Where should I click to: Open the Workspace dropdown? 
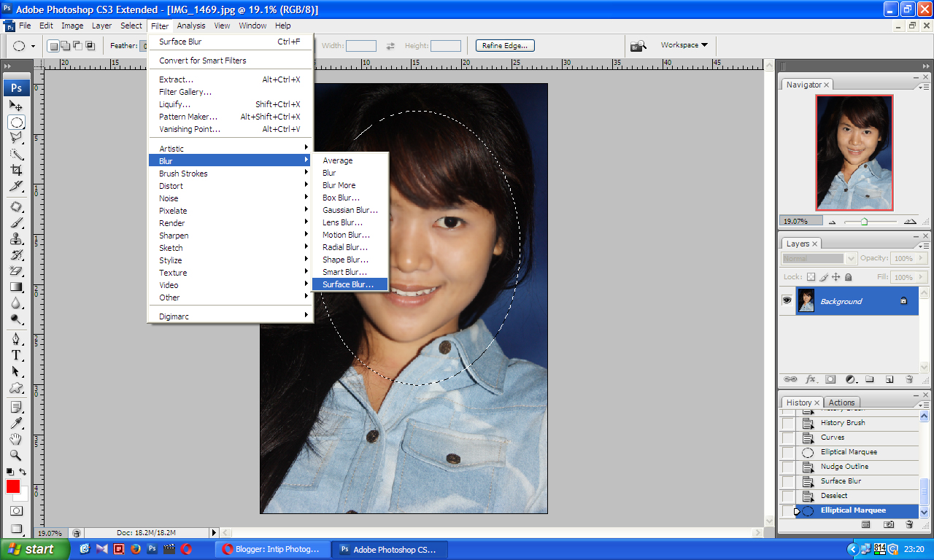684,45
